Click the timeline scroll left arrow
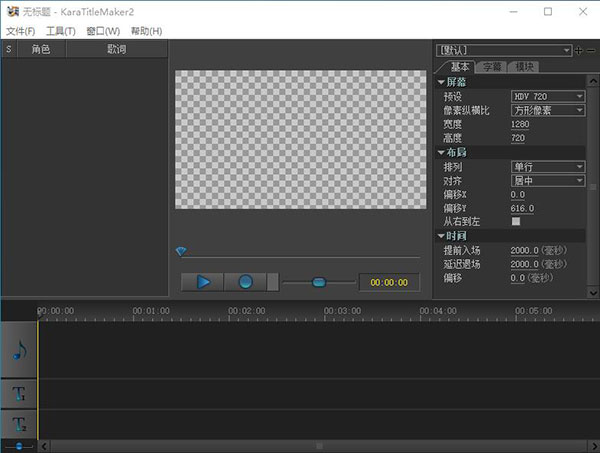 (43, 445)
